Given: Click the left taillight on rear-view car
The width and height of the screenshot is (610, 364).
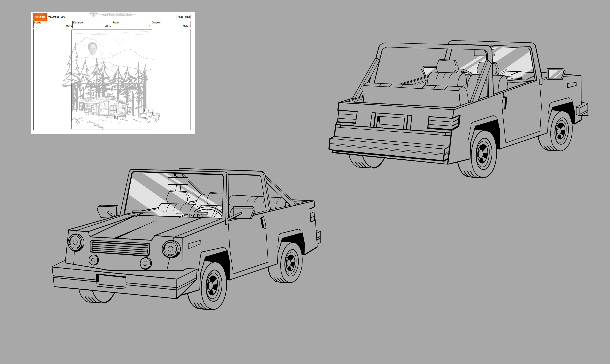Looking at the screenshot, I should click(x=347, y=117).
